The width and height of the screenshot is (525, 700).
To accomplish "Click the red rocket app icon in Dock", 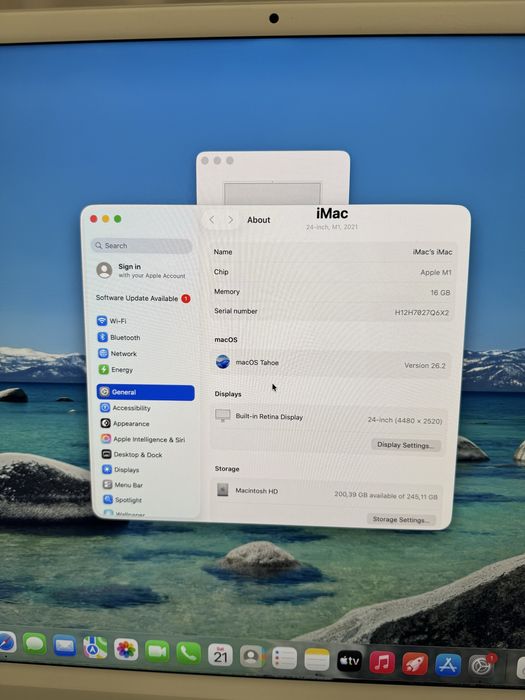I will 415,664.
